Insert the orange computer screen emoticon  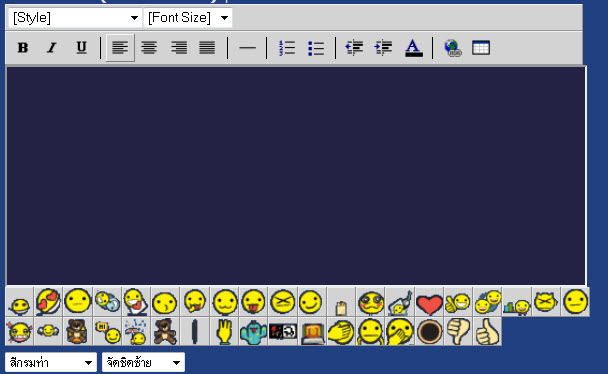point(312,331)
